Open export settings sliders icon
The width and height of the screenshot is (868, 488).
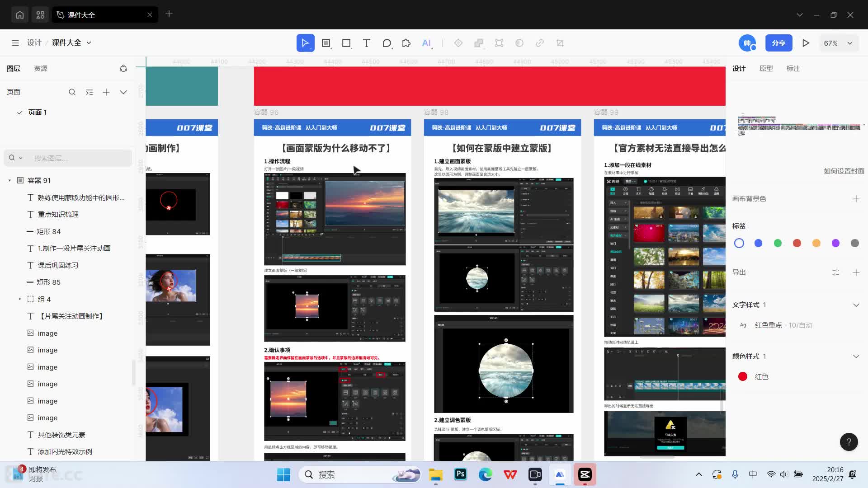point(835,272)
